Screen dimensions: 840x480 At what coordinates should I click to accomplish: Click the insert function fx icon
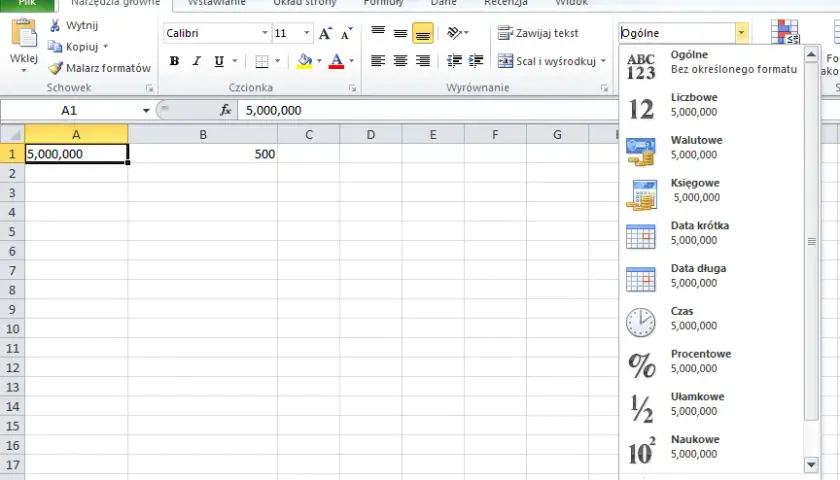click(226, 110)
